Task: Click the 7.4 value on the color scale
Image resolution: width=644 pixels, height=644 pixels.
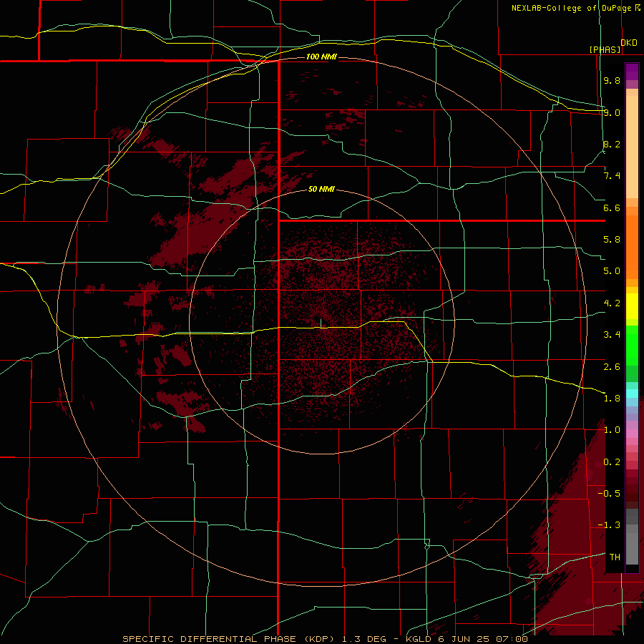Action: 612,176
